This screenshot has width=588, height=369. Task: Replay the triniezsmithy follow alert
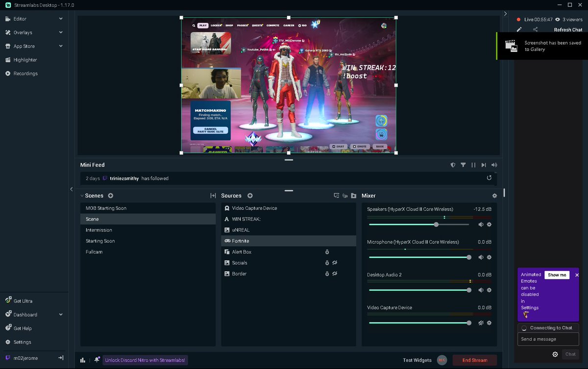pos(489,178)
